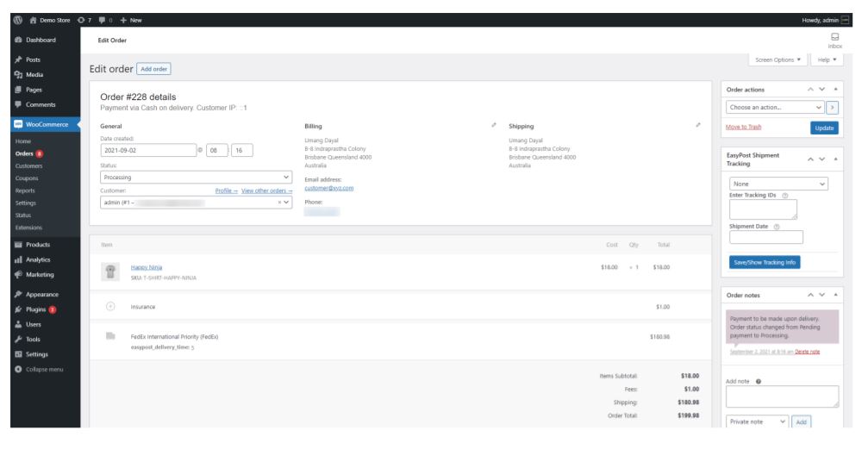The height and width of the screenshot is (449, 868).
Task: Collapse the Order actions panel
Action: tap(835, 89)
